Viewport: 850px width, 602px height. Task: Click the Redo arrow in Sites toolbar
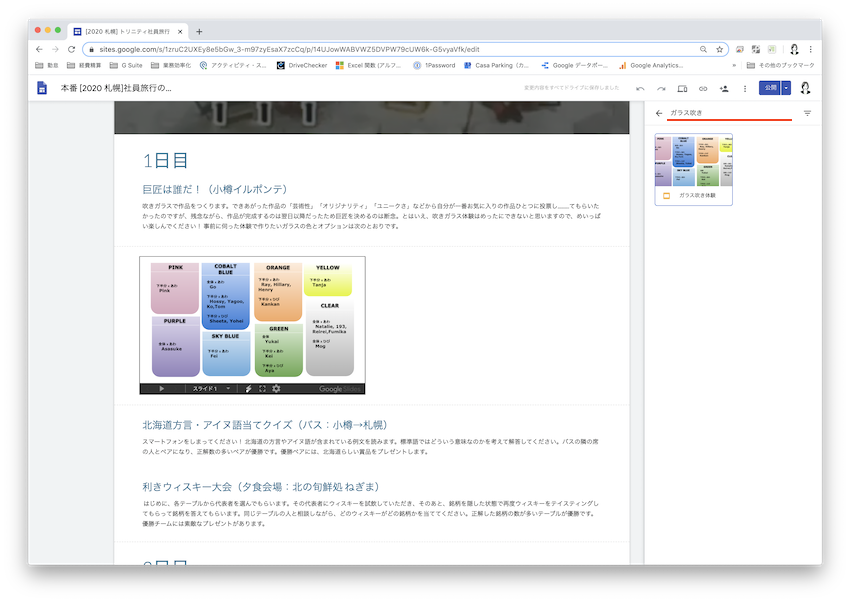coord(661,88)
